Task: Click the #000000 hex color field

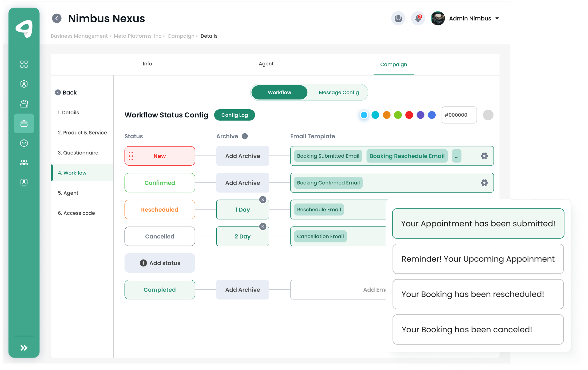Action: point(459,115)
